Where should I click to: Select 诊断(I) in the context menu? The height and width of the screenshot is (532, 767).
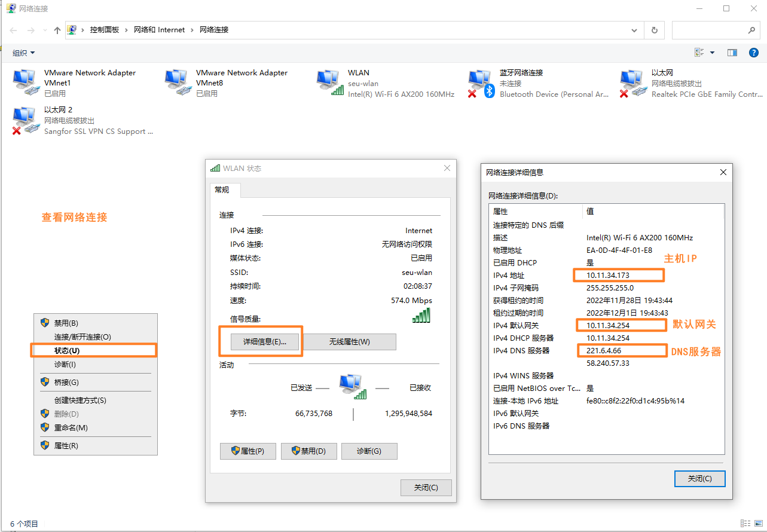[x=96, y=364]
